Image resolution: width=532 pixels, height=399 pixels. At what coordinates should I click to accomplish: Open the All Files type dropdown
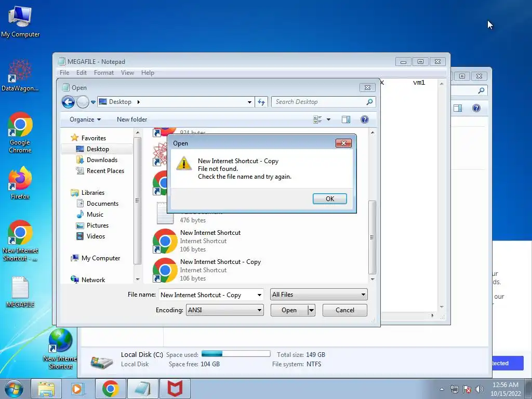(x=318, y=295)
